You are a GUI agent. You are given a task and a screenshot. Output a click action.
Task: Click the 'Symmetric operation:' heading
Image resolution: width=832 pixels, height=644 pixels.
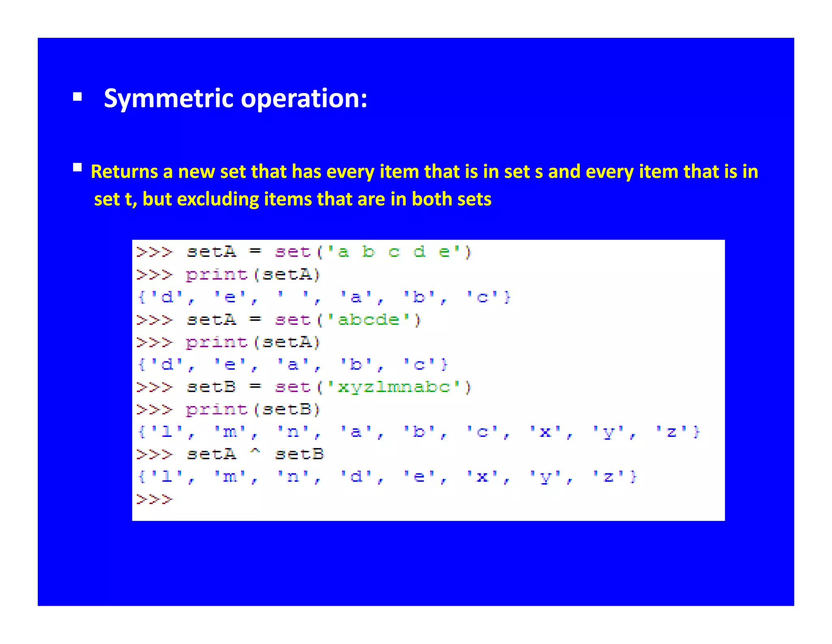[x=236, y=98]
